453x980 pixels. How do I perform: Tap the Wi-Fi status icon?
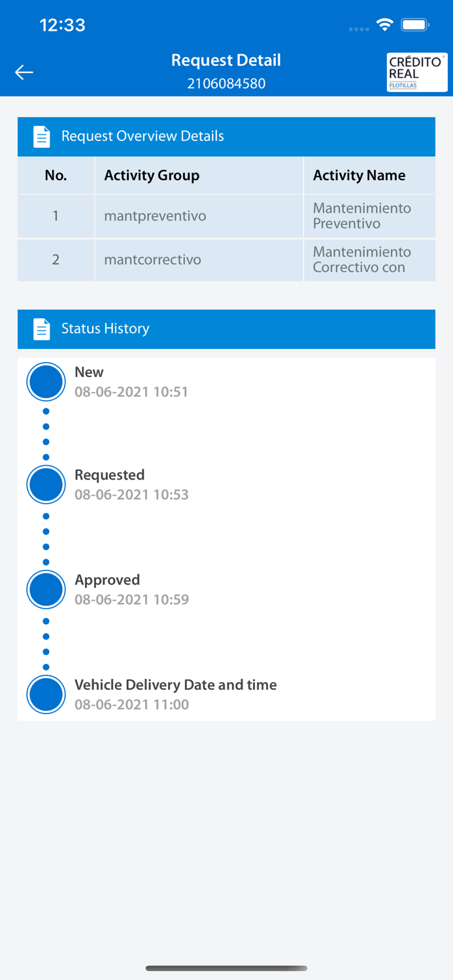tap(384, 25)
